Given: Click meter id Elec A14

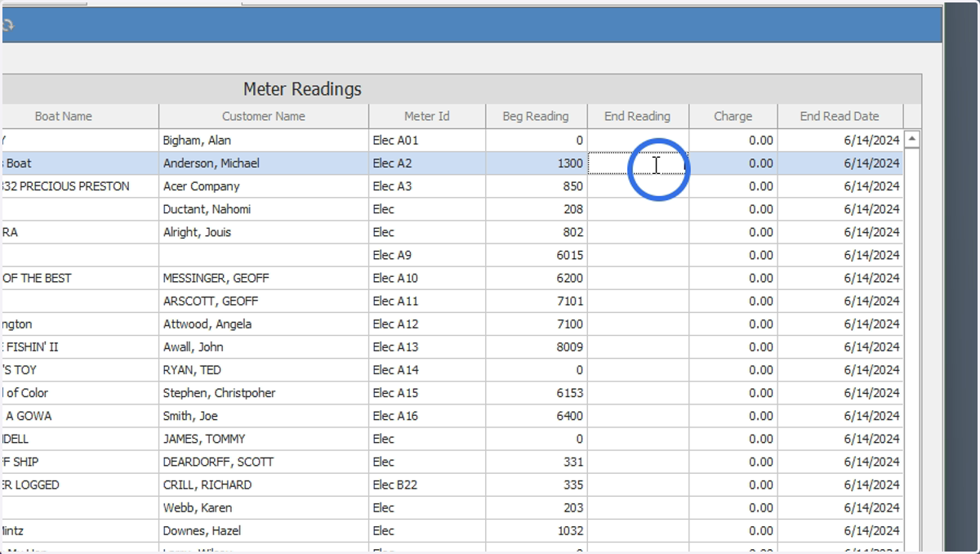Looking at the screenshot, I should [395, 370].
